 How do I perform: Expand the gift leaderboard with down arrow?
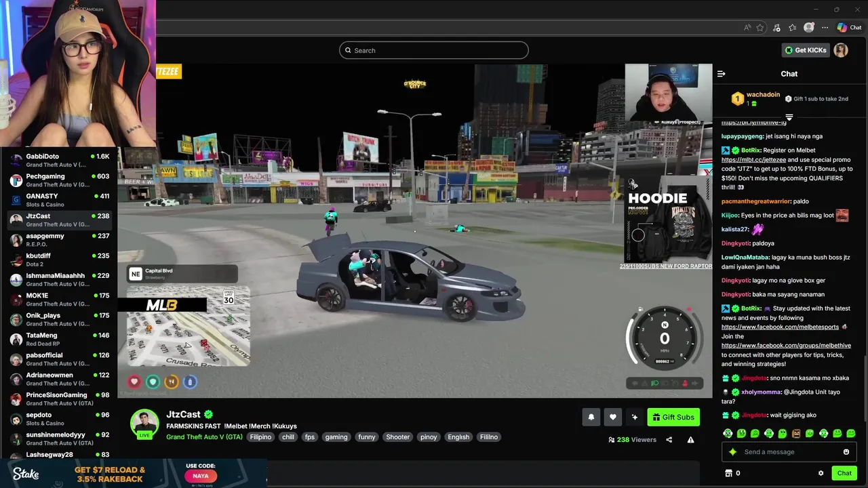tap(789, 118)
